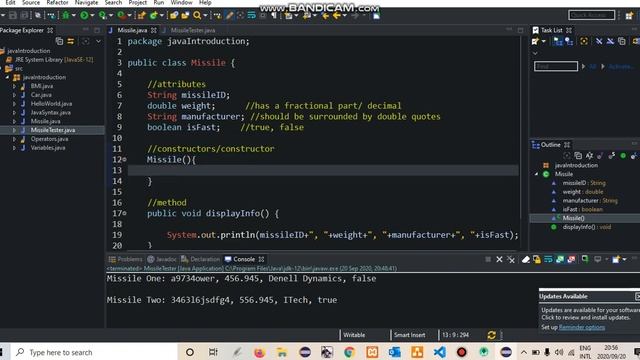
Task: Open the Package Explorer view menu chevron
Action: tap(98, 41)
